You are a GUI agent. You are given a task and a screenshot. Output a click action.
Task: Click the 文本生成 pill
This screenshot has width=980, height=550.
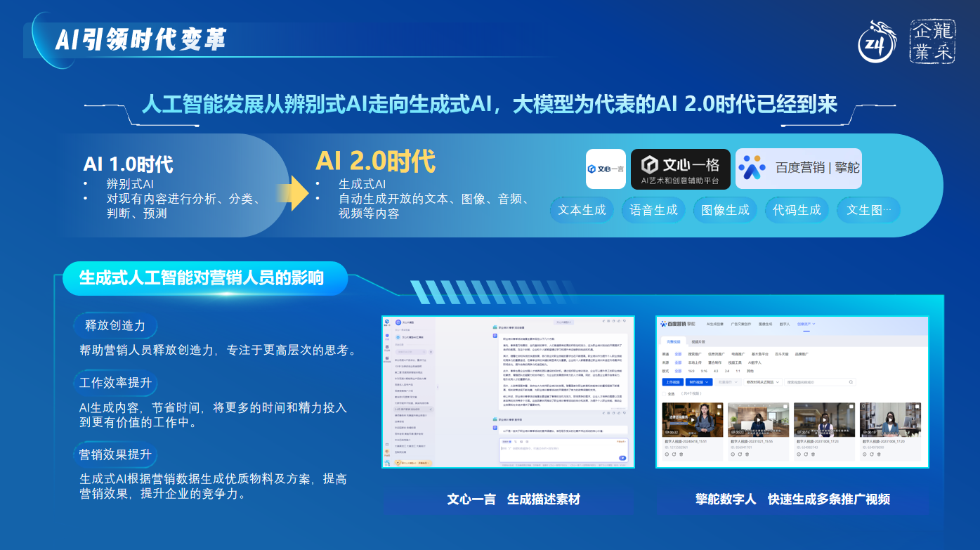tap(582, 210)
